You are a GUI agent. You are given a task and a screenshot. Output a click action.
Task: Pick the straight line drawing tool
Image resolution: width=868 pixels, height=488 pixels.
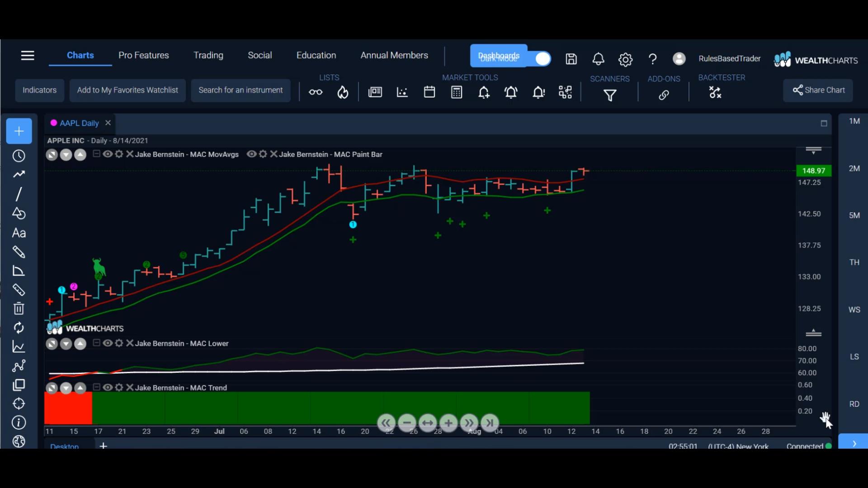[x=19, y=194]
